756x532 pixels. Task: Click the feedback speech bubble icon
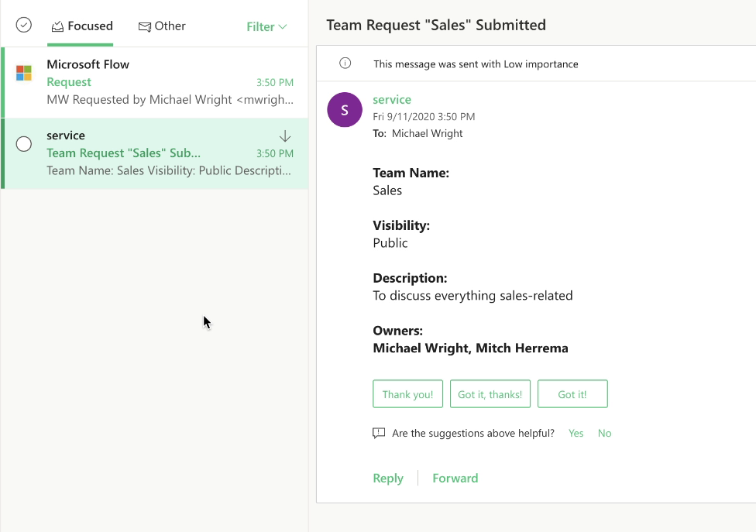click(x=379, y=433)
